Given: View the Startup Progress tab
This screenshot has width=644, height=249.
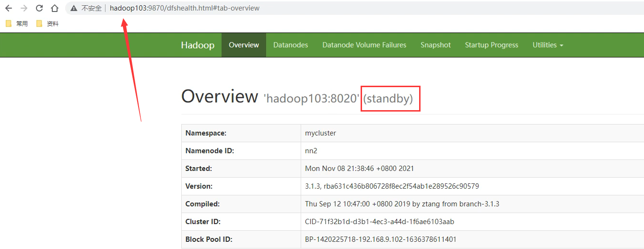Looking at the screenshot, I should [492, 45].
